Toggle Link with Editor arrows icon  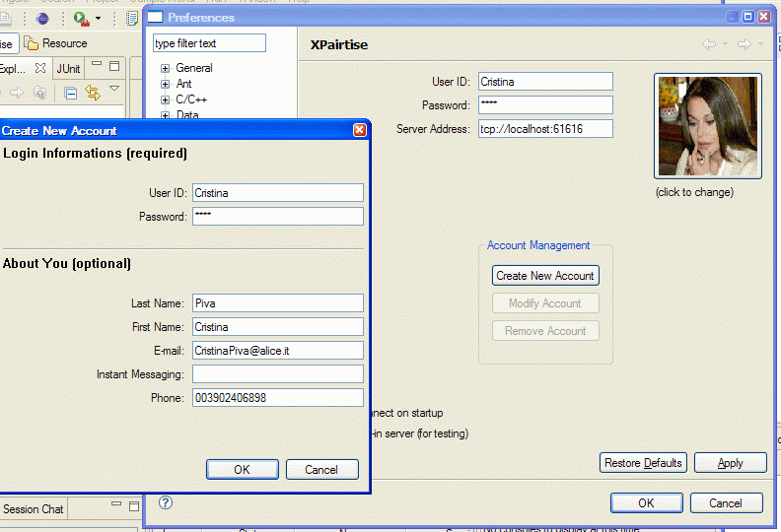tap(93, 93)
